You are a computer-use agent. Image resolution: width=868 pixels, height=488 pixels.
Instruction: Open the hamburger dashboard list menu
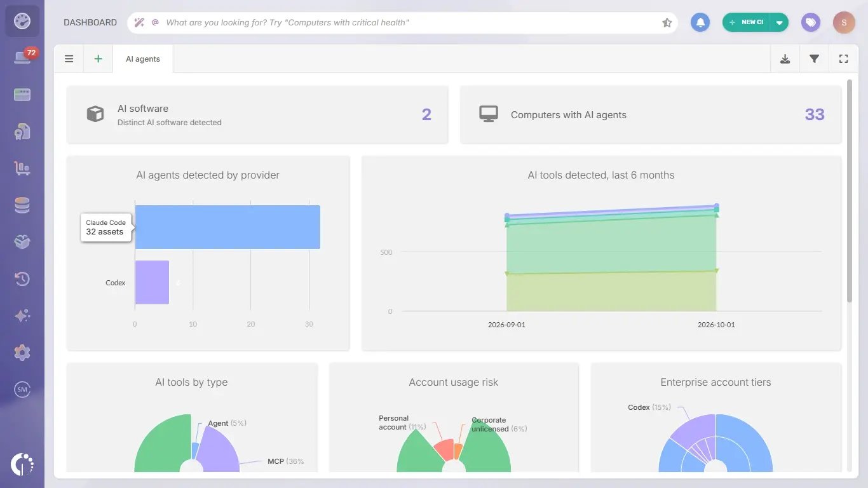[x=69, y=59]
